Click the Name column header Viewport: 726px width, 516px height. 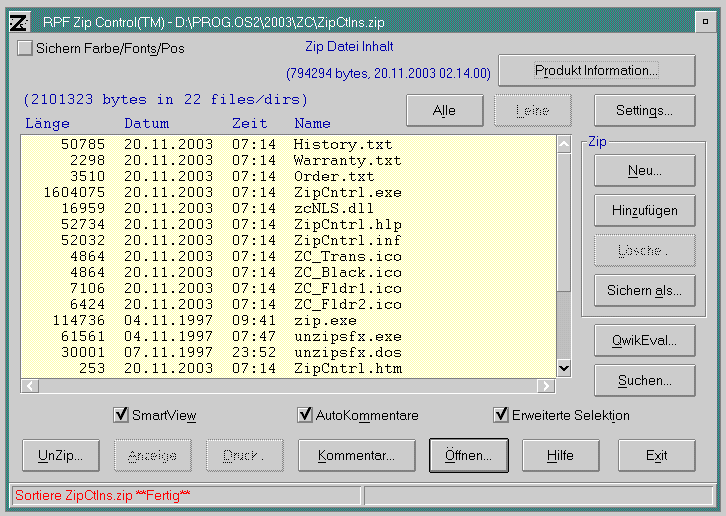(x=313, y=123)
